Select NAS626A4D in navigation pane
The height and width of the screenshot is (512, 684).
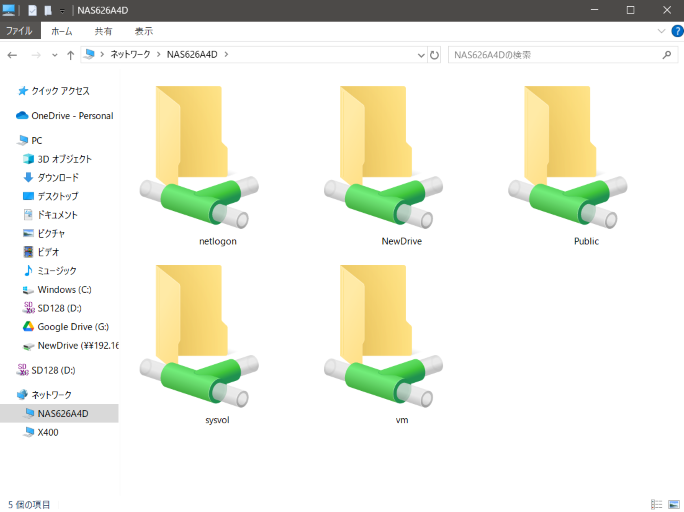tap(63, 413)
